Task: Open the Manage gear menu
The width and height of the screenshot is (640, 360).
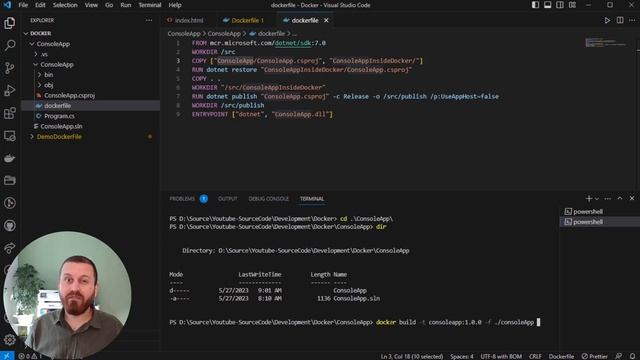Action: point(9,340)
